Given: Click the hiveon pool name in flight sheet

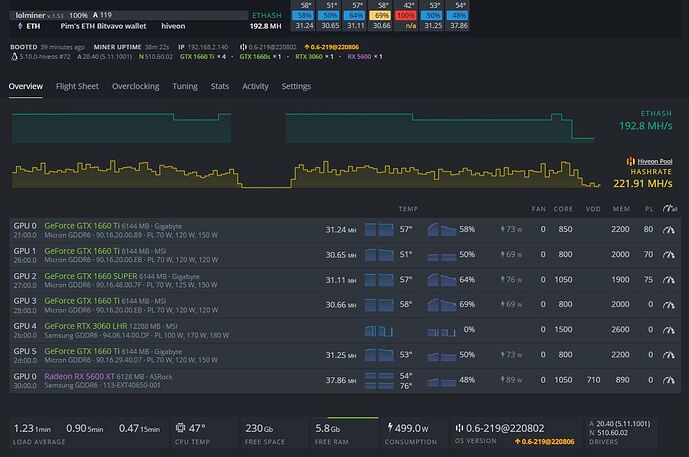Looking at the screenshot, I should (173, 26).
